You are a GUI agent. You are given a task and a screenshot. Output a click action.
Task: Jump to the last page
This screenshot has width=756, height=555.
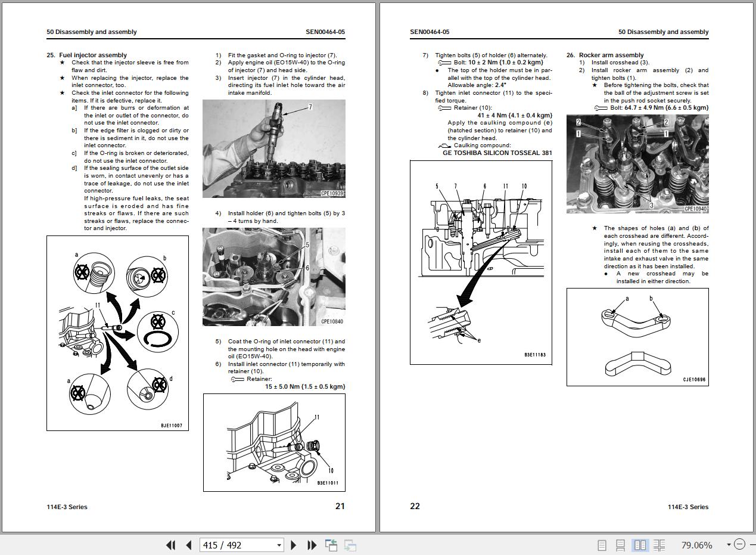312,545
